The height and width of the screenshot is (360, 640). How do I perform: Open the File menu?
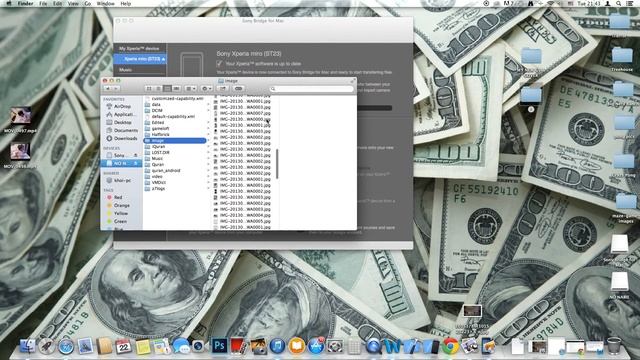pos(43,3)
